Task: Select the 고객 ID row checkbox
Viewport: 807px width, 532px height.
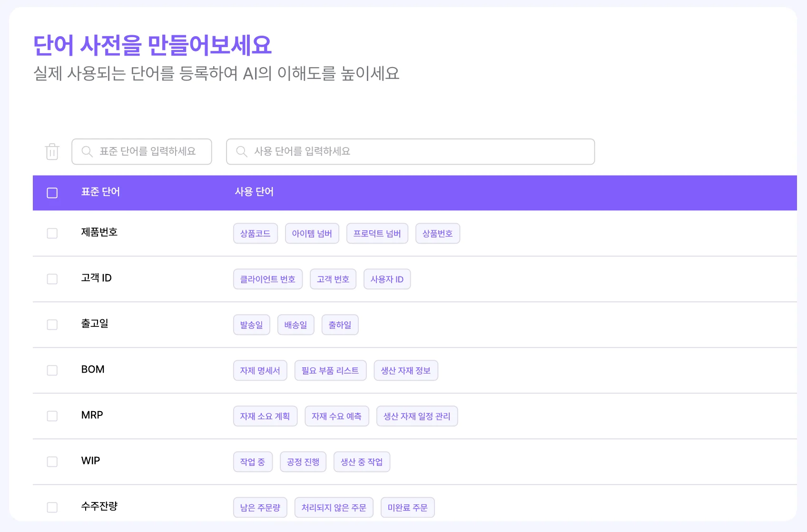Action: tap(52, 279)
